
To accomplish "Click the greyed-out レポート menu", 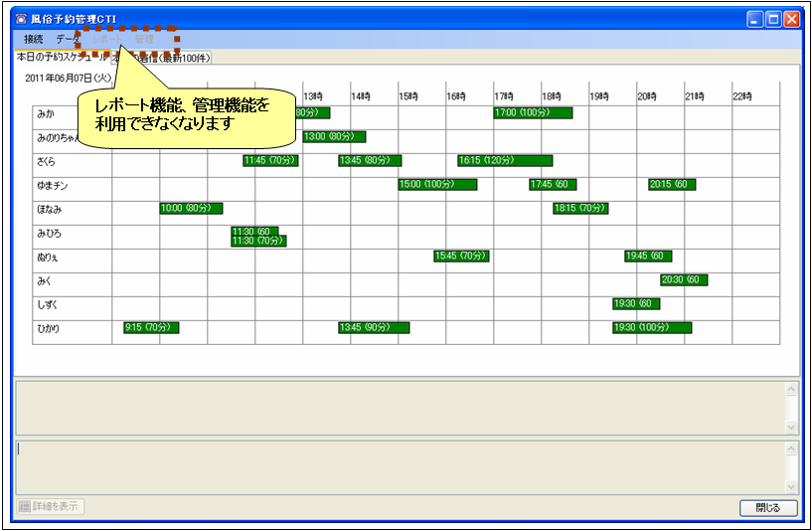I will tap(108, 40).
